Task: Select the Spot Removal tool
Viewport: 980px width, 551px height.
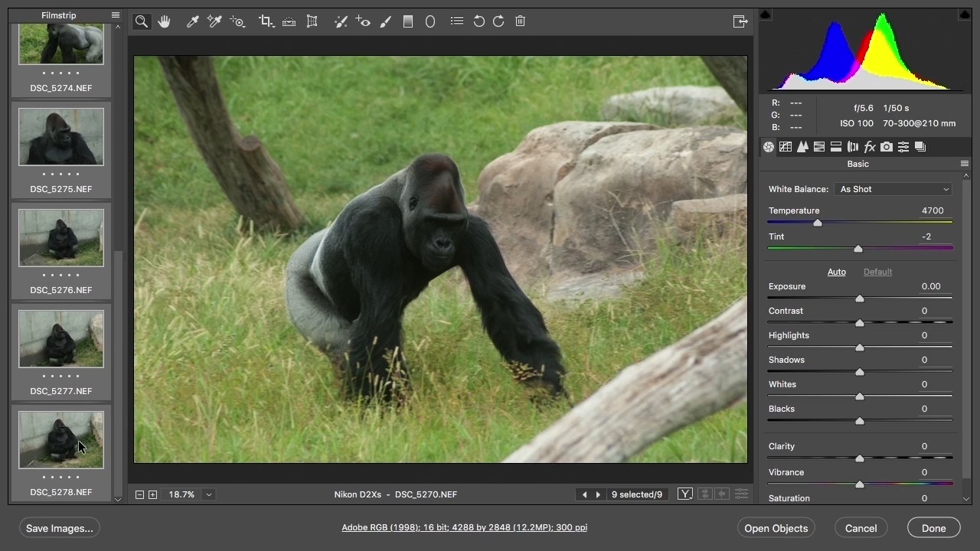Action: [341, 21]
